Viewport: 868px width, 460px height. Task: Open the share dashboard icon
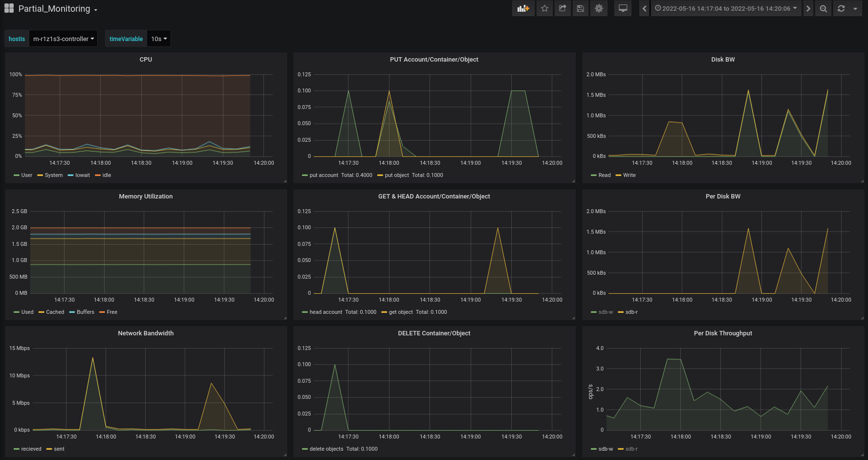[563, 8]
